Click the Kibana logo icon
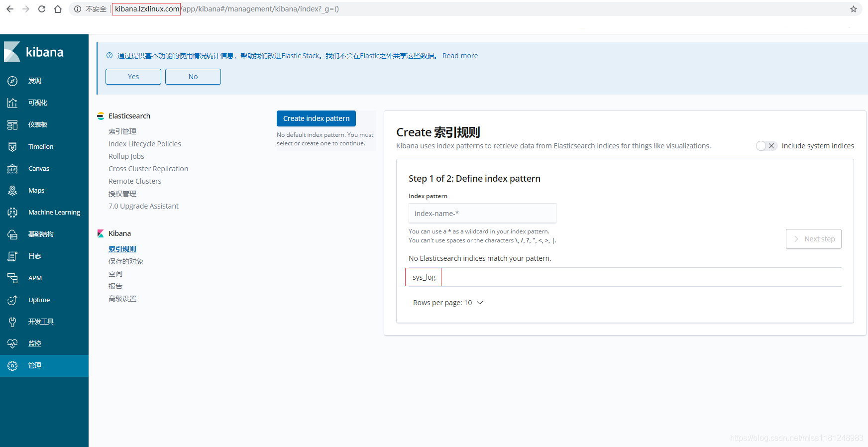868x447 pixels. [x=12, y=52]
